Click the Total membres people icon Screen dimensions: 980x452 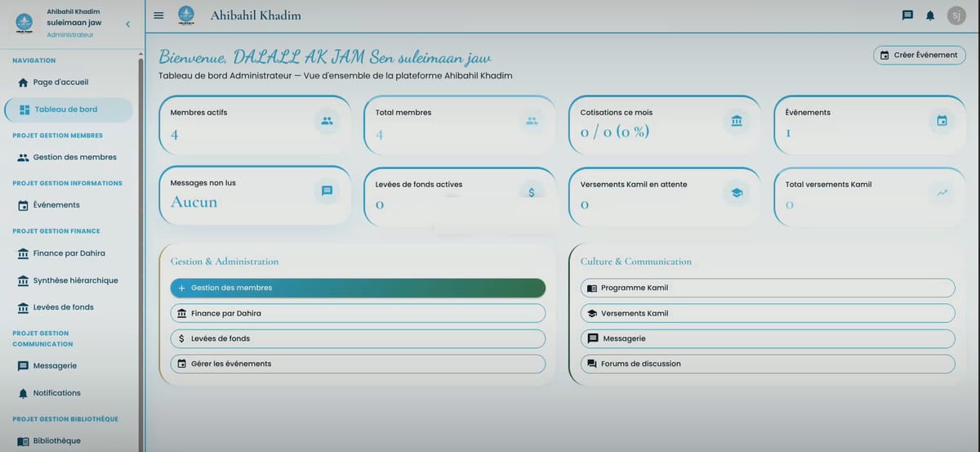[532, 121]
